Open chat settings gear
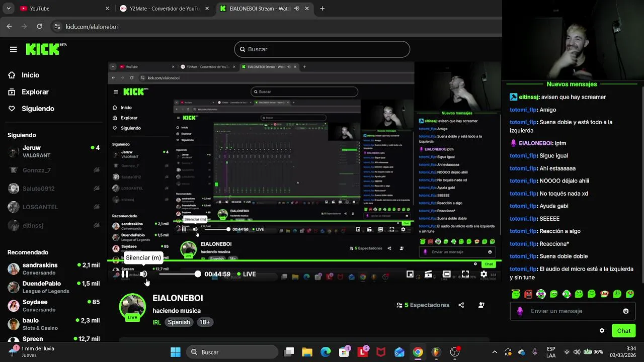 coord(602,331)
